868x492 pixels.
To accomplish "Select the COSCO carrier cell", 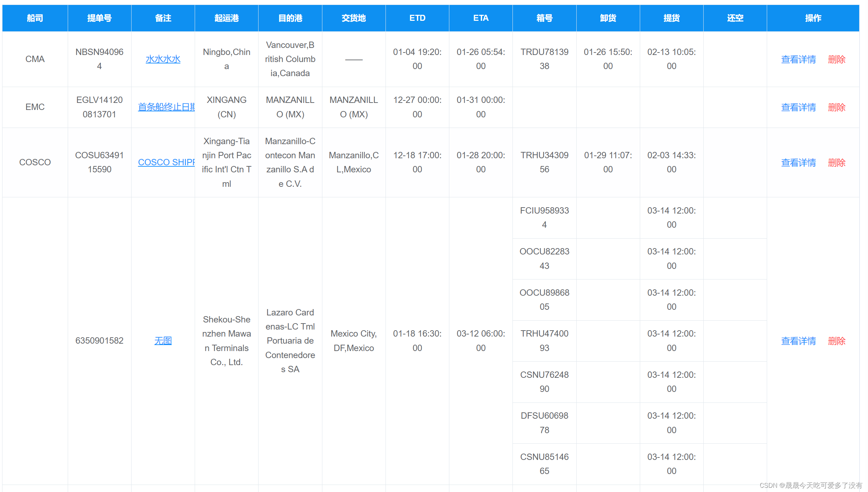I will click(35, 162).
